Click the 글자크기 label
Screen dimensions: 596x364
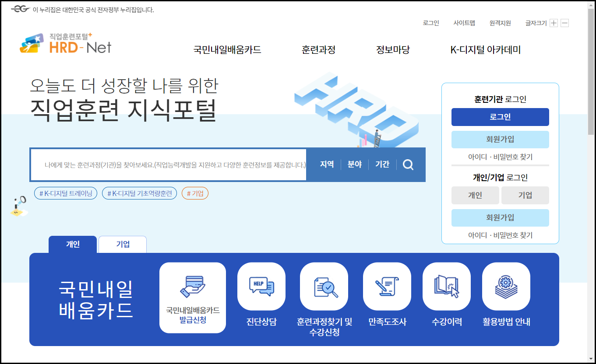[536, 23]
